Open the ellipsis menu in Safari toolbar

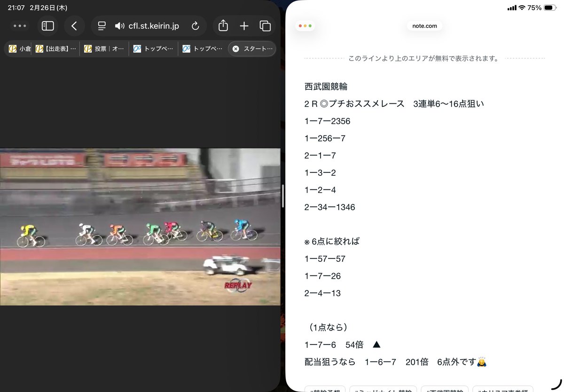tap(20, 26)
